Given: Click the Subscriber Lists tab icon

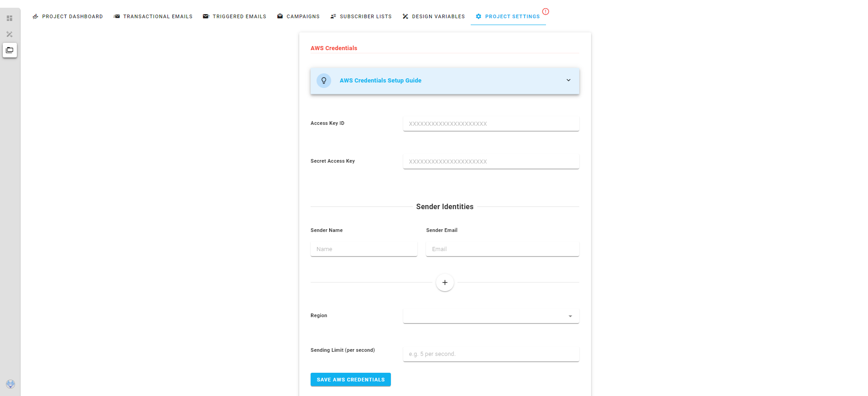Looking at the screenshot, I should (333, 16).
